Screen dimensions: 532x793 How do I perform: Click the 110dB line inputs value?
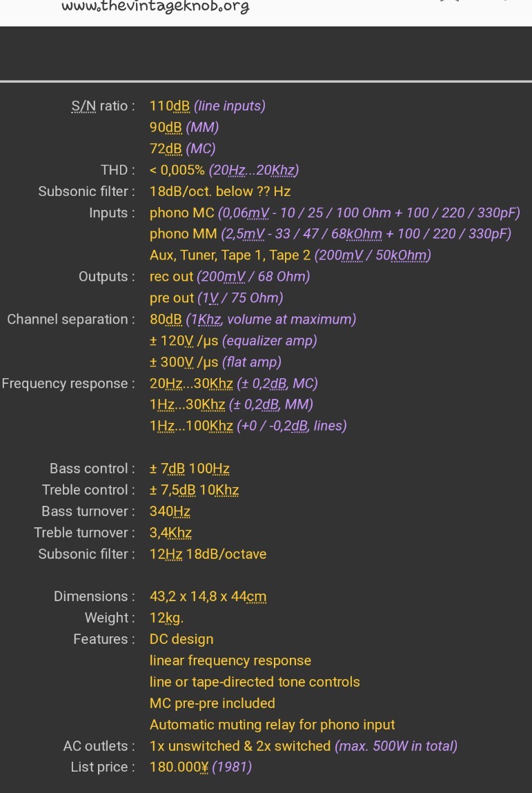coord(207,106)
